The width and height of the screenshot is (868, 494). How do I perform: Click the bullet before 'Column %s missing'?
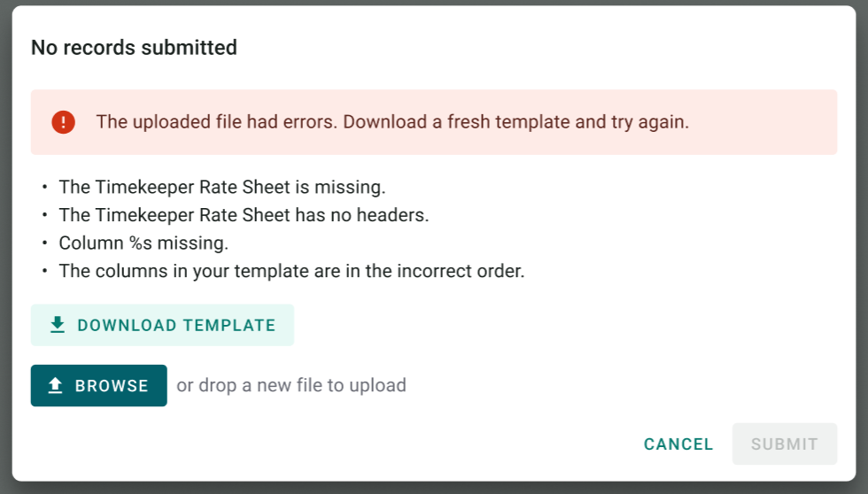tap(45, 243)
